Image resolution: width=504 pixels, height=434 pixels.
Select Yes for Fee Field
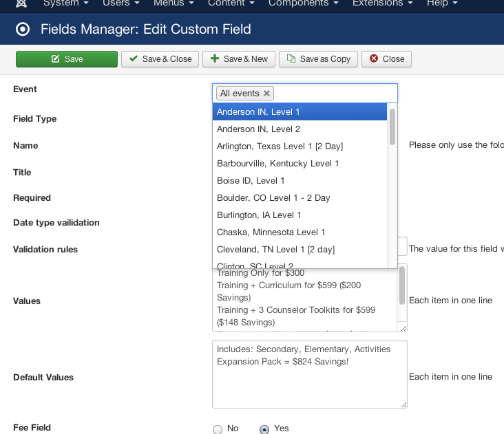pos(264,429)
